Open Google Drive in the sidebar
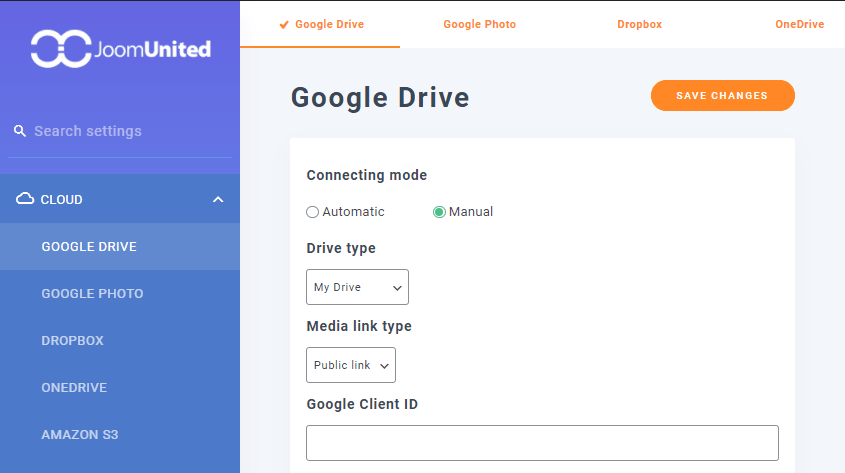Screen dimensions: 845x473 (x=120, y=247)
